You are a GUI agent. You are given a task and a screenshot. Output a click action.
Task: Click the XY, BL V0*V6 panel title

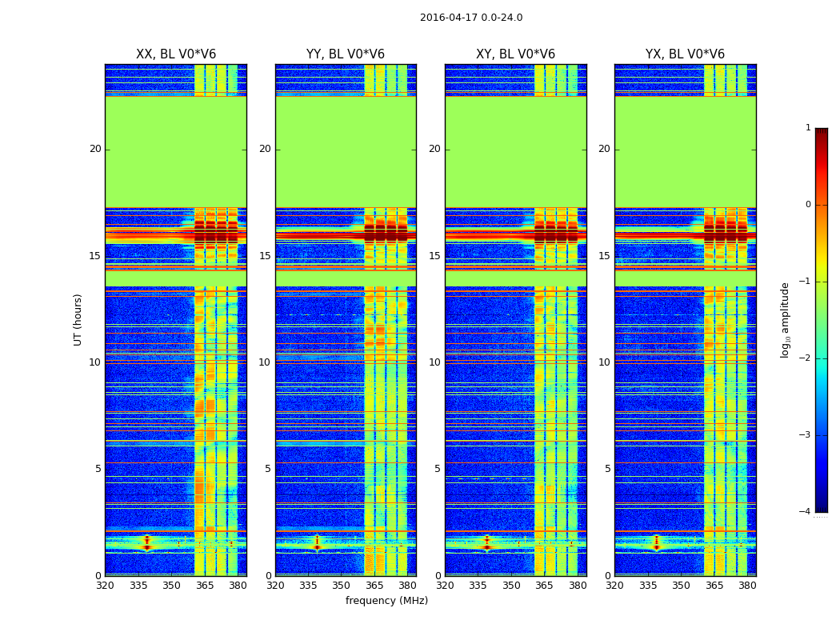515,54
